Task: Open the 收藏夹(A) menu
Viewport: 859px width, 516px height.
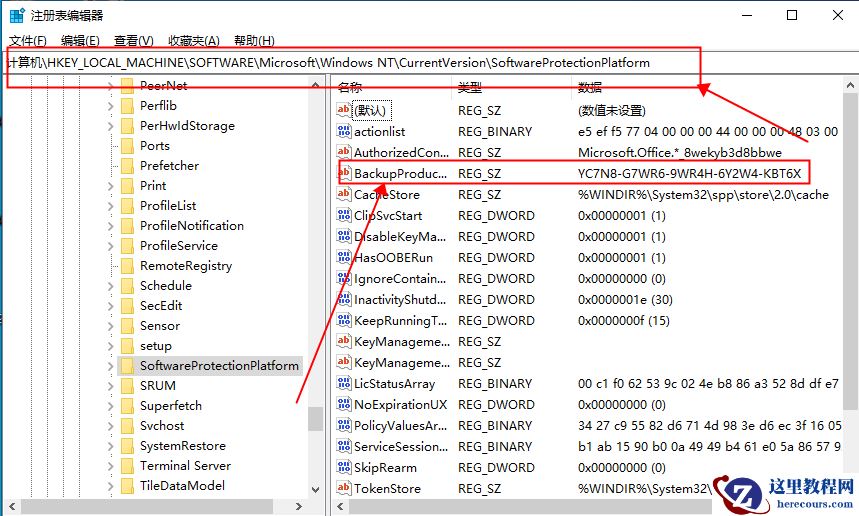Action: [x=194, y=41]
